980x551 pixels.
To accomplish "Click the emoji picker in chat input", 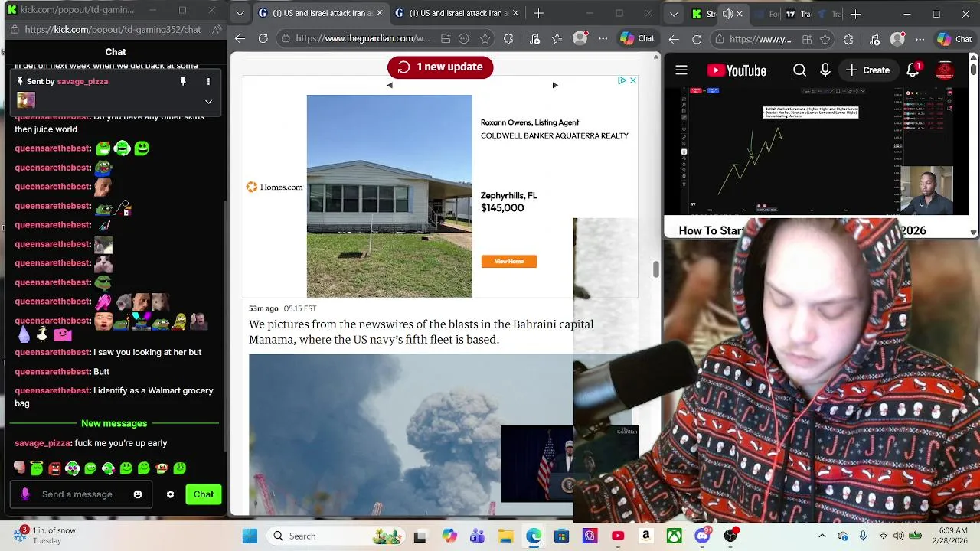I will tap(138, 494).
